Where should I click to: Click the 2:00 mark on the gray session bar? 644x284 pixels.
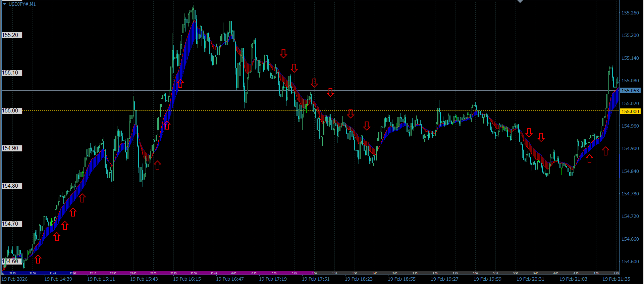pos(395,273)
